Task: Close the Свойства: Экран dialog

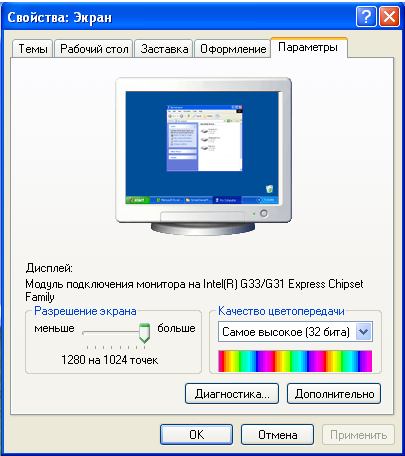Action: pyautogui.click(x=389, y=16)
